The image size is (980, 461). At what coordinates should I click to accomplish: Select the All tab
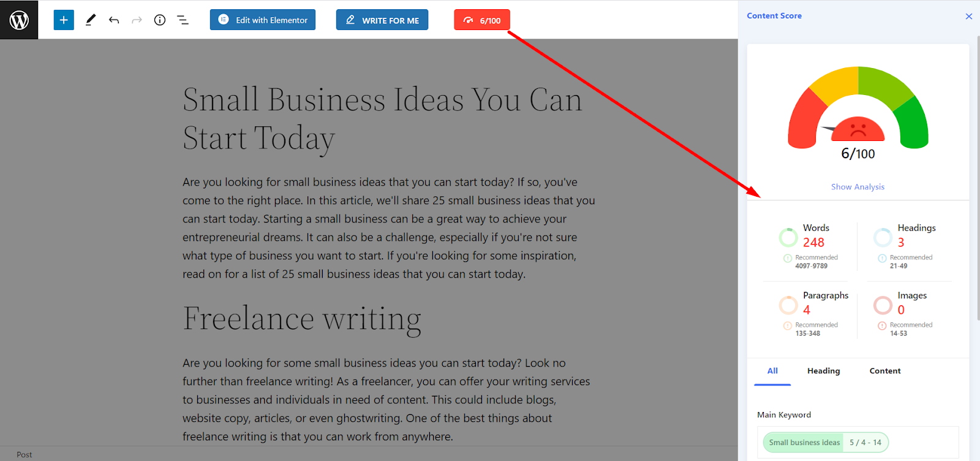(x=772, y=371)
